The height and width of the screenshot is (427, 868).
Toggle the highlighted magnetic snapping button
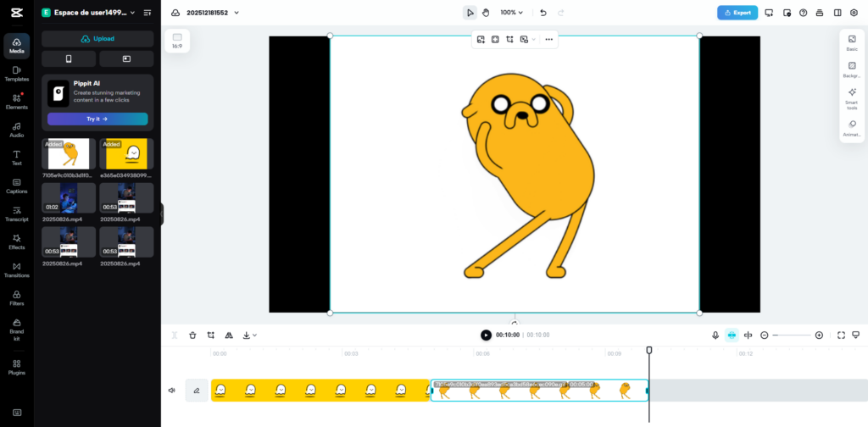pyautogui.click(x=731, y=335)
